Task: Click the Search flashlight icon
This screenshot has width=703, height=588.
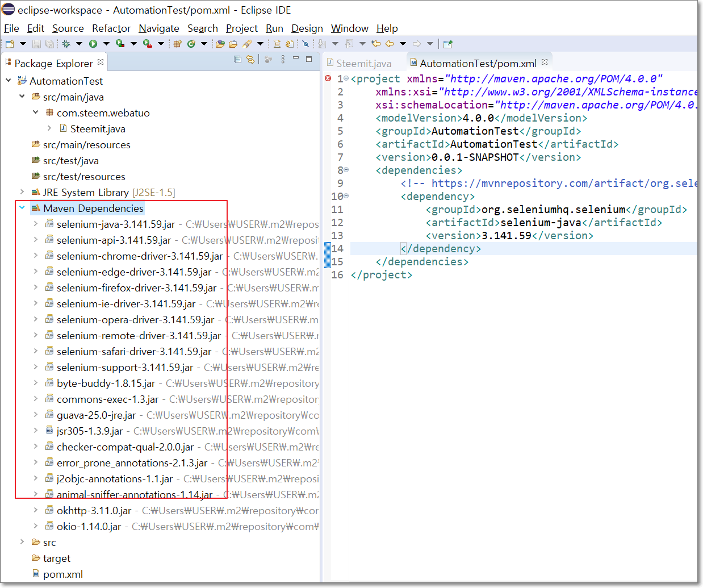Action: [x=247, y=44]
